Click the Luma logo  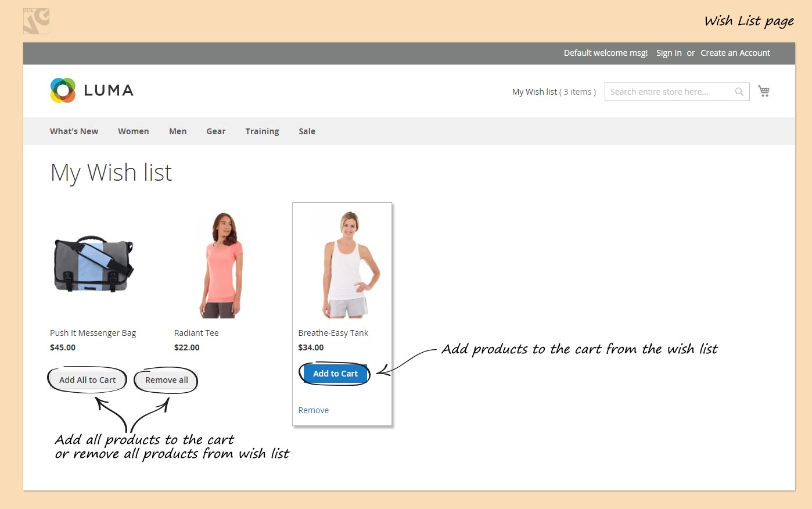[x=92, y=91]
